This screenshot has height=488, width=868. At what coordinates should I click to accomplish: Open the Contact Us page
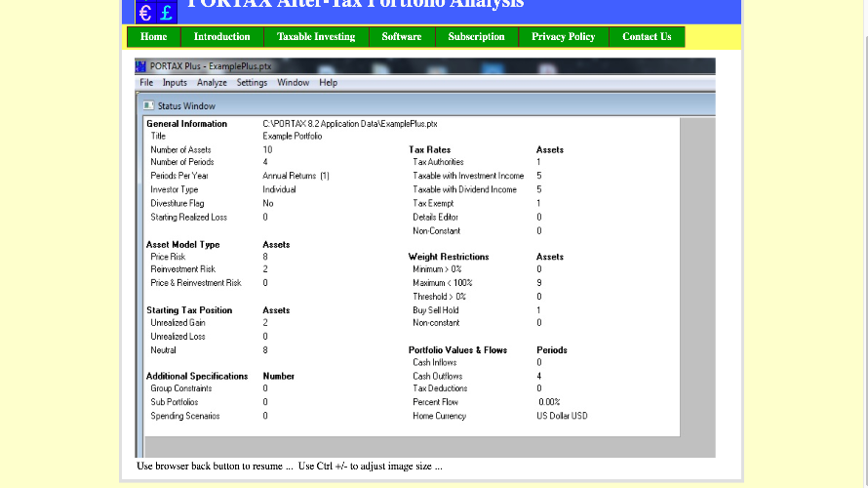pos(648,36)
